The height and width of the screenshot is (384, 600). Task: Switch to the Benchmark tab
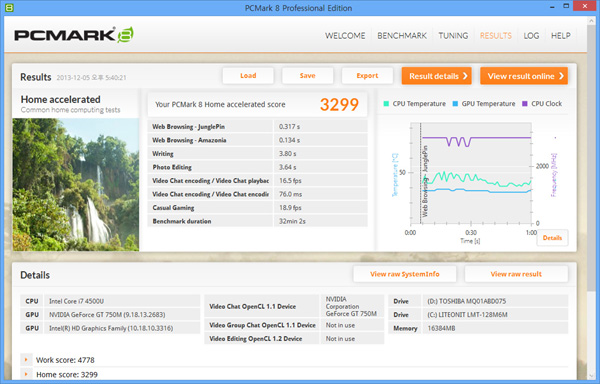402,36
